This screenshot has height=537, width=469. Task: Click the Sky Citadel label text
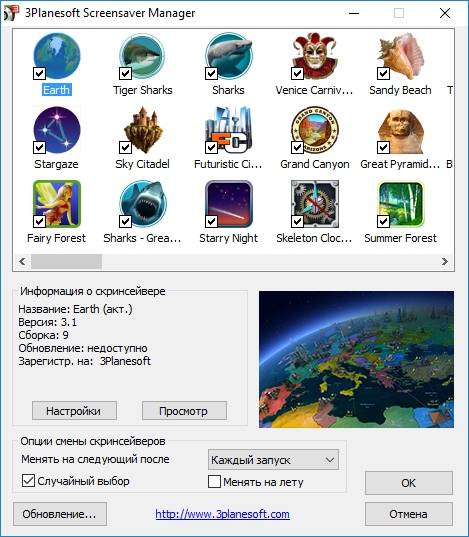(x=143, y=164)
